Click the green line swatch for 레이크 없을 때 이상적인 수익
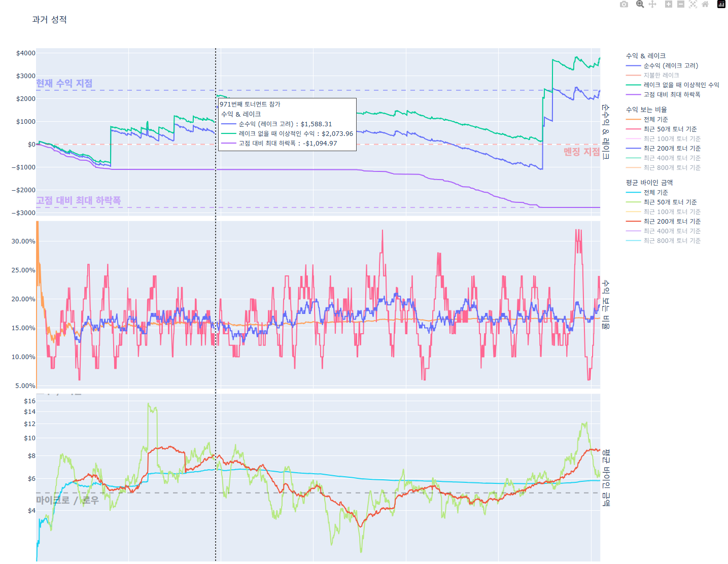 tap(634, 85)
